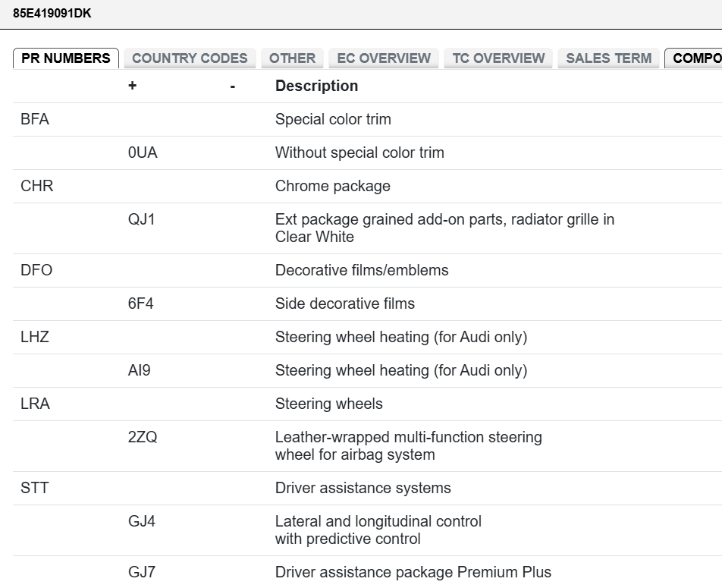
Task: Open the TC OVERVIEW tab
Action: [x=498, y=58]
